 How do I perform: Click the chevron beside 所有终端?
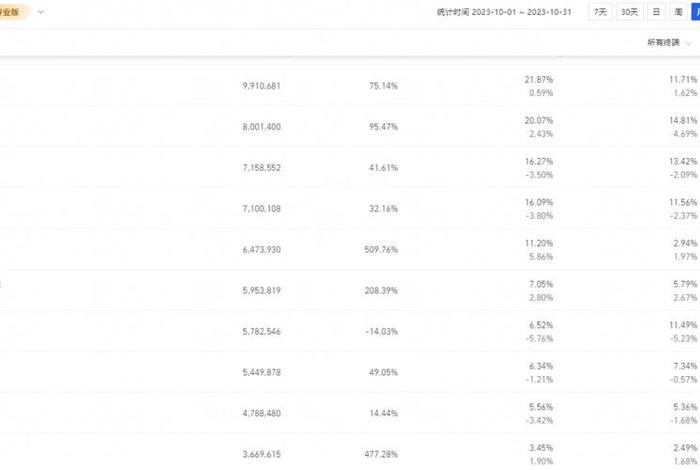click(689, 43)
